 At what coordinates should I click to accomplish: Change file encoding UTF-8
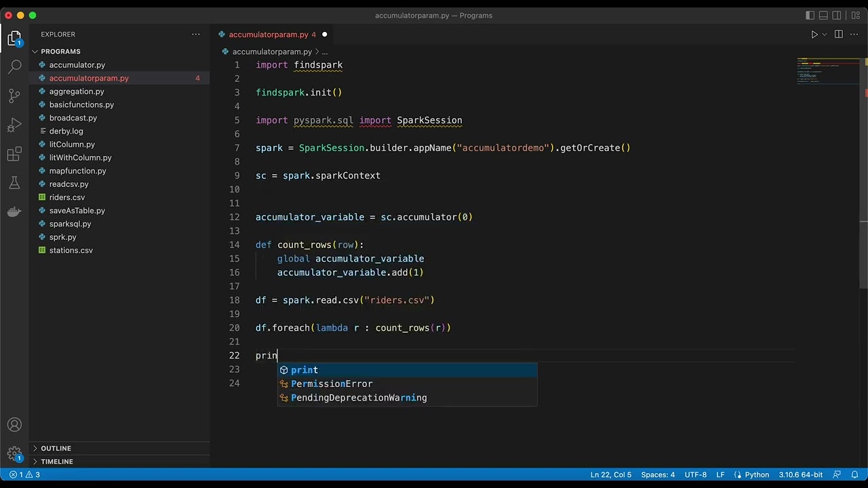point(695,474)
